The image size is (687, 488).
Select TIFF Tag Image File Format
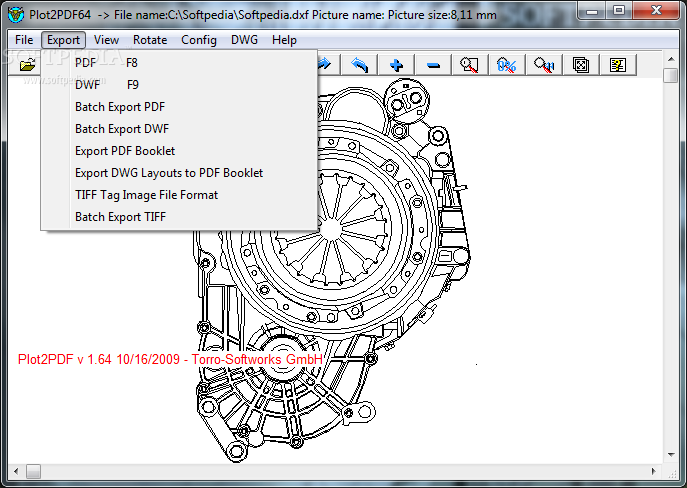179,194
